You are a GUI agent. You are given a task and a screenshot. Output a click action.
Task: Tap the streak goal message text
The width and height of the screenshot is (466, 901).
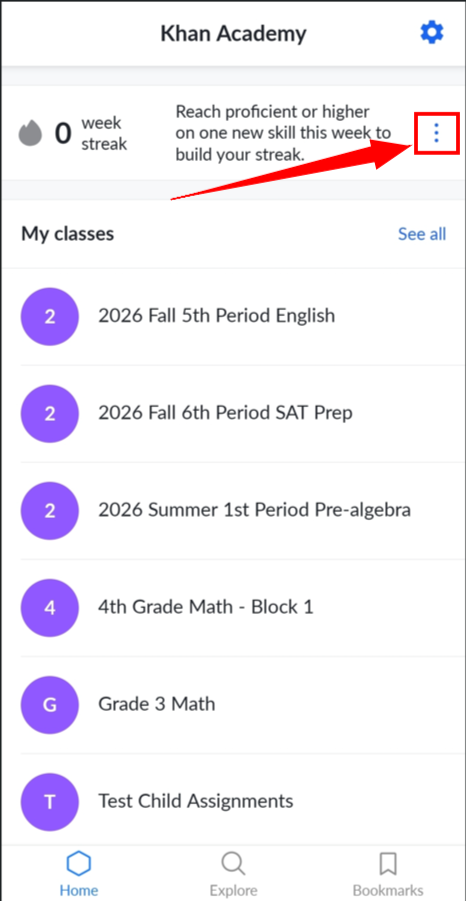[x=283, y=133]
